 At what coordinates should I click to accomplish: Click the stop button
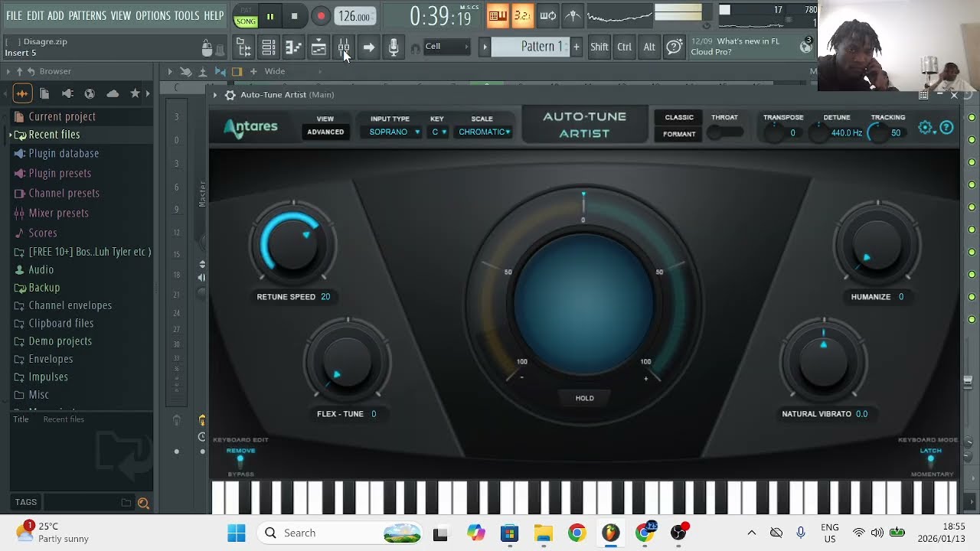(295, 16)
